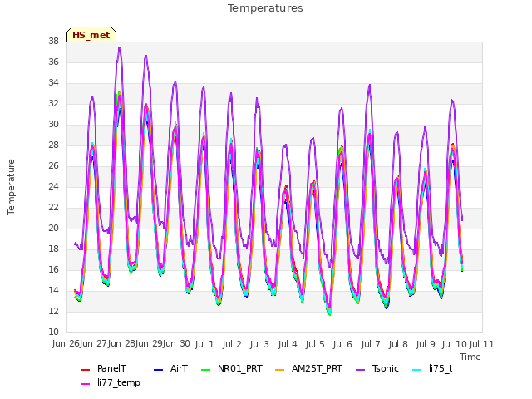Click the Jul 5 x-axis date label
This screenshot has width=532, height=399.
[315, 344]
